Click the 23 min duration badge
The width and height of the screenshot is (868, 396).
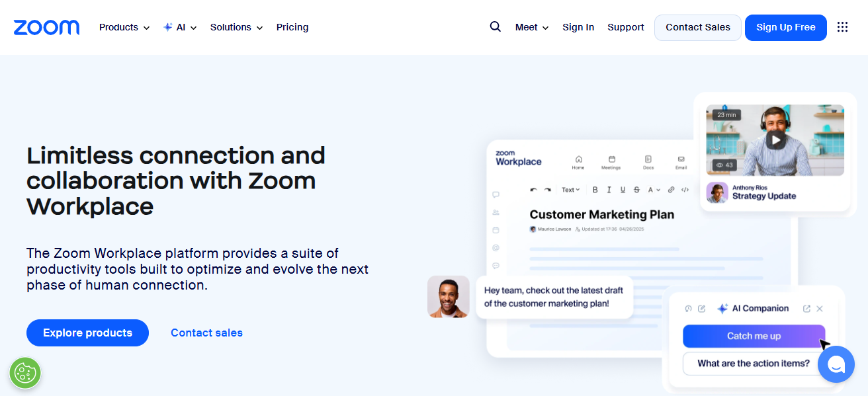[726, 115]
